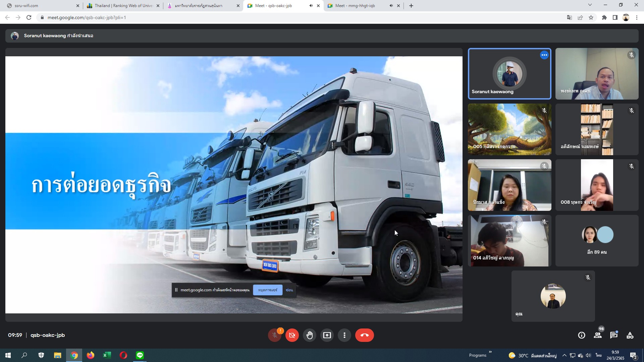Mute audio on Meet mmg-hhgt-iqb tab
Screen dimensions: 644x362
391,6
